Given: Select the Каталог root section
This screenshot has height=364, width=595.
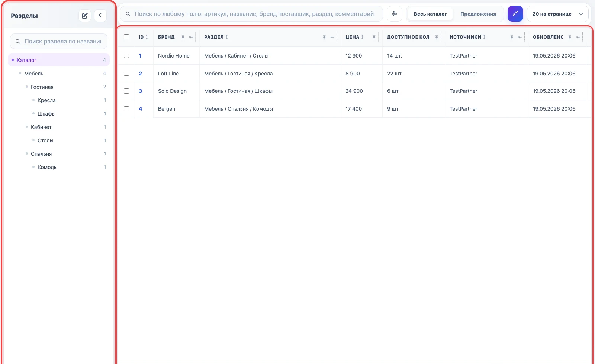Looking at the screenshot, I should click(x=59, y=60).
